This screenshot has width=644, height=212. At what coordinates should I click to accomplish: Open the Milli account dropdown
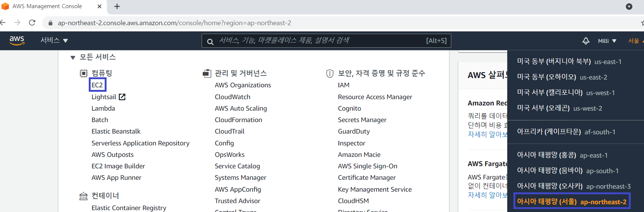coord(607,41)
